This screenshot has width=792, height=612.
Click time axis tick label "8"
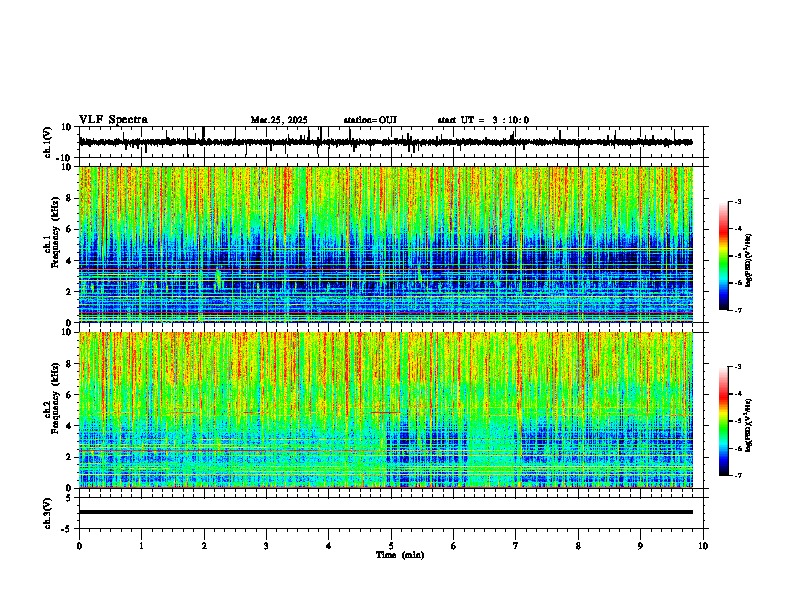[x=578, y=546]
